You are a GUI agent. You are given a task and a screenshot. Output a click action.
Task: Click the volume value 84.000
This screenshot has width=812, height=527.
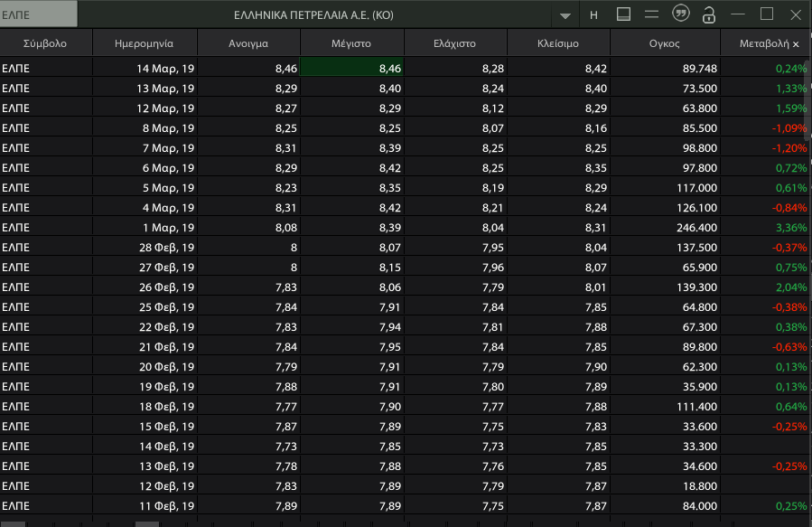700,505
